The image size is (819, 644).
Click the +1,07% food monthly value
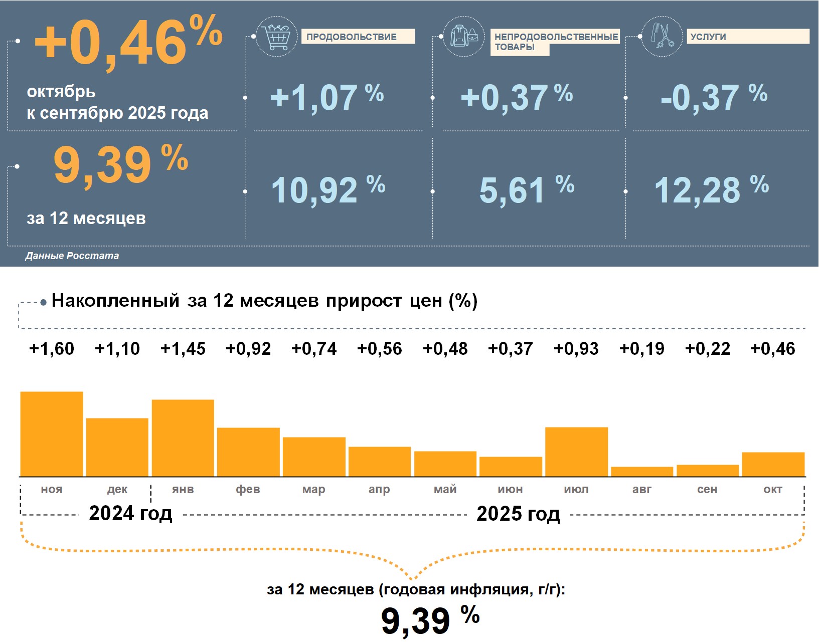click(326, 97)
